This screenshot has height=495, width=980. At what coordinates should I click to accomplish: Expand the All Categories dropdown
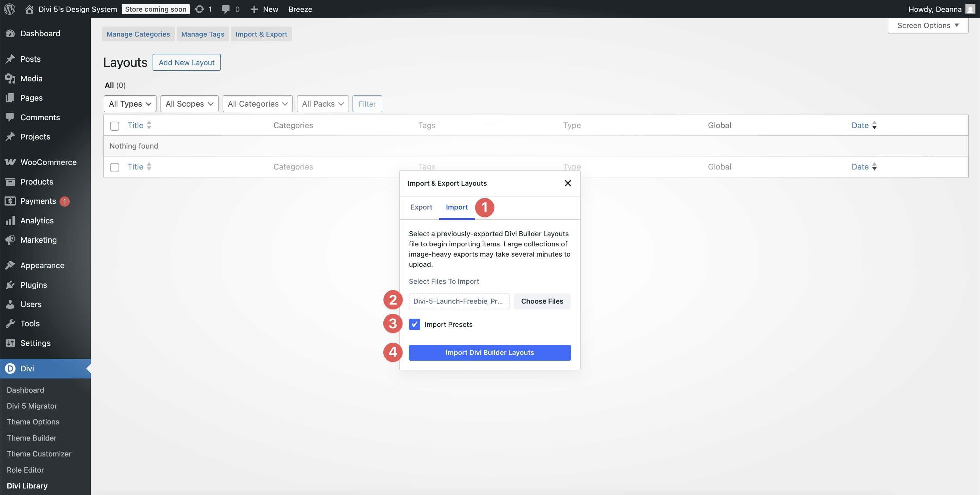click(257, 104)
